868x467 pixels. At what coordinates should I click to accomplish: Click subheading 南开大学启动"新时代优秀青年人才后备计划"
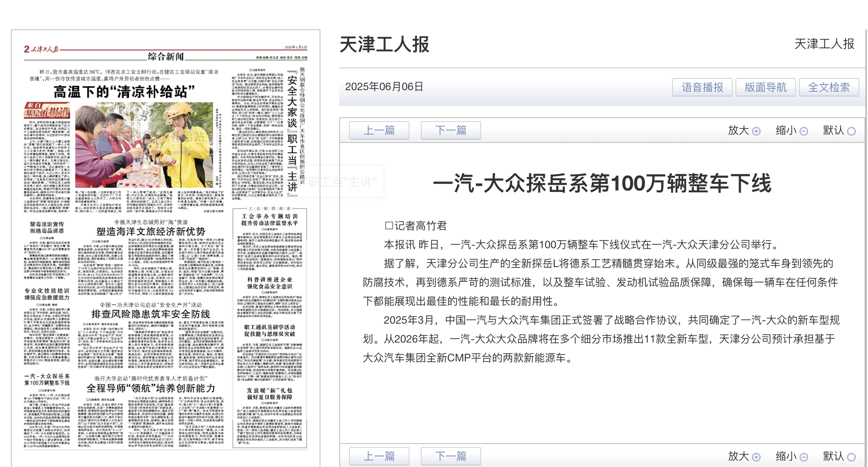(x=151, y=378)
